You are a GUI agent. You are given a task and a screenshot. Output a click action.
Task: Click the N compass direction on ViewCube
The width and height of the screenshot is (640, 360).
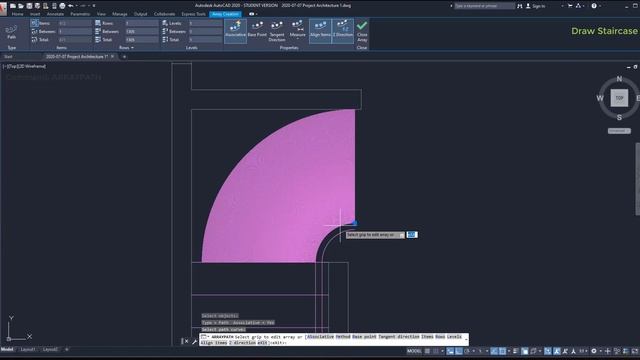(619, 79)
